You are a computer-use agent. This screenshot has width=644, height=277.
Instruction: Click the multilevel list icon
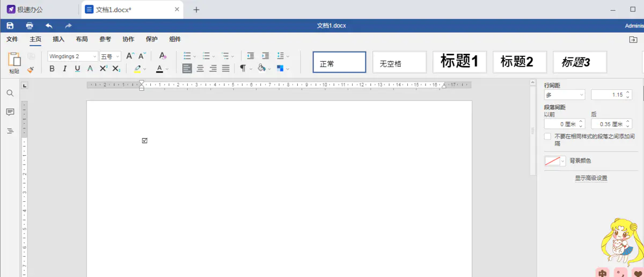coord(225,56)
